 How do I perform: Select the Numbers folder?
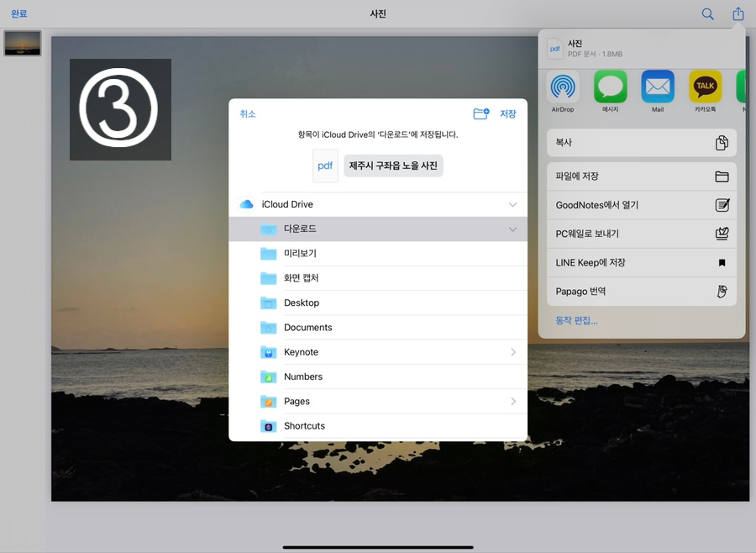tap(377, 377)
